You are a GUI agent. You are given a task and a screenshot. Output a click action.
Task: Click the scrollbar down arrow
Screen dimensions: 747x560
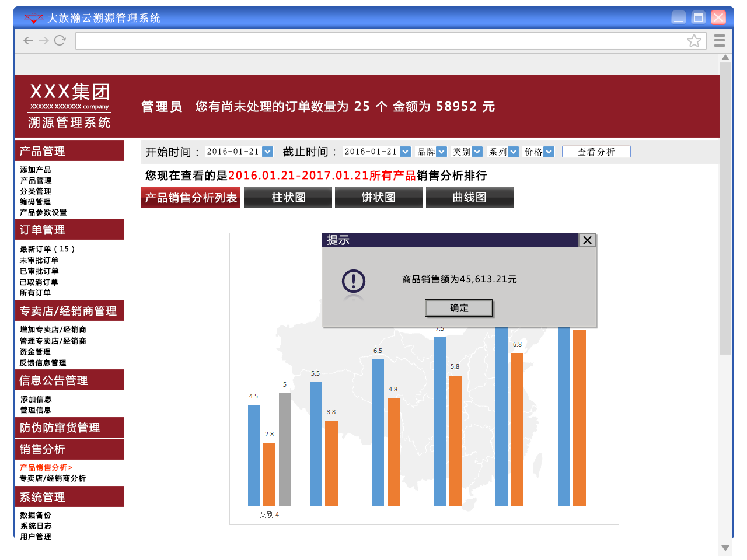pyautogui.click(x=725, y=548)
